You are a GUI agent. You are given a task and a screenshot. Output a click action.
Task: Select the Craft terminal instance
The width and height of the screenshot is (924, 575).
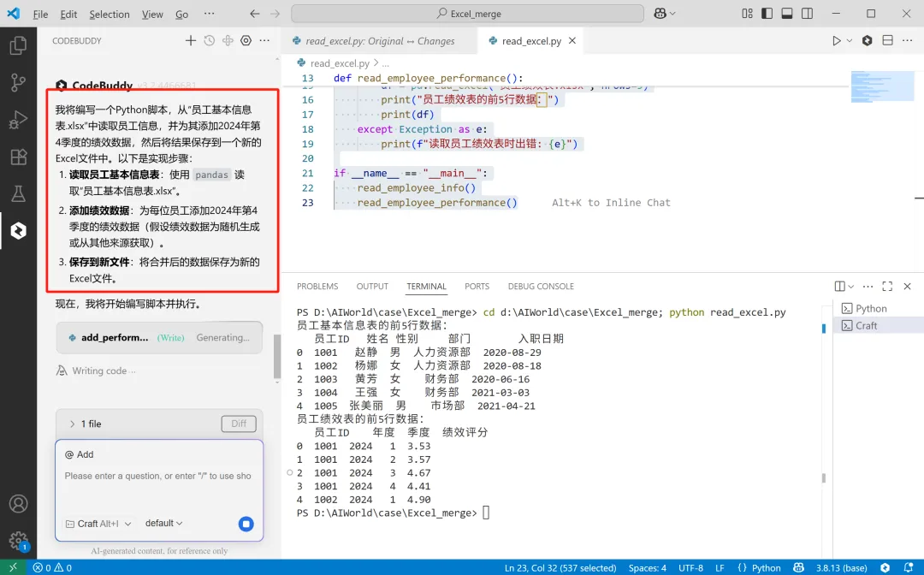(x=878, y=325)
